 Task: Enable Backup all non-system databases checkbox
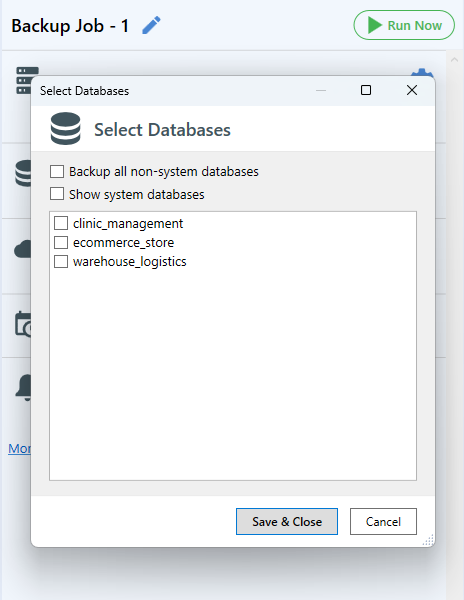(57, 171)
